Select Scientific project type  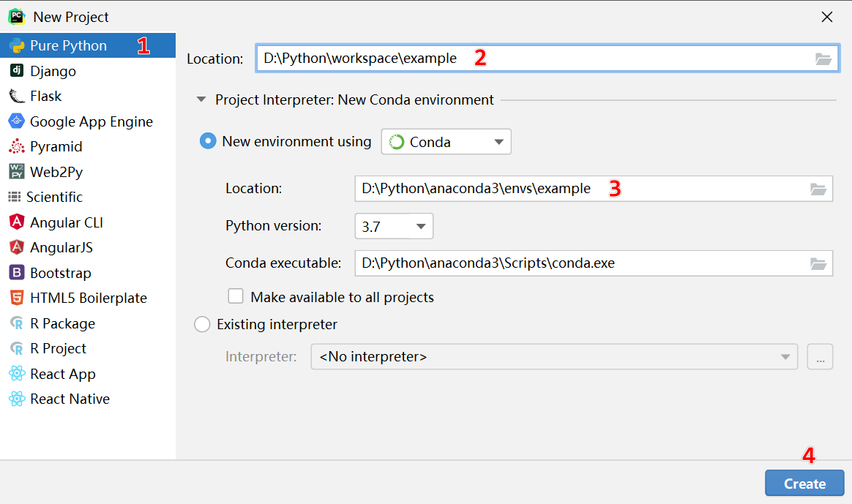(x=88, y=197)
